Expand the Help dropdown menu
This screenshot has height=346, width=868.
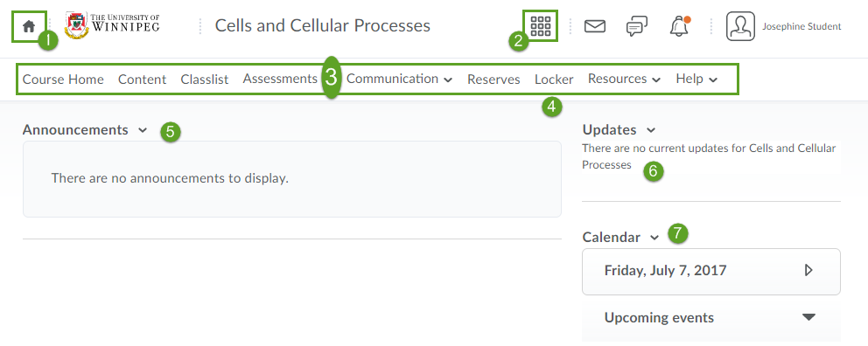pos(696,79)
